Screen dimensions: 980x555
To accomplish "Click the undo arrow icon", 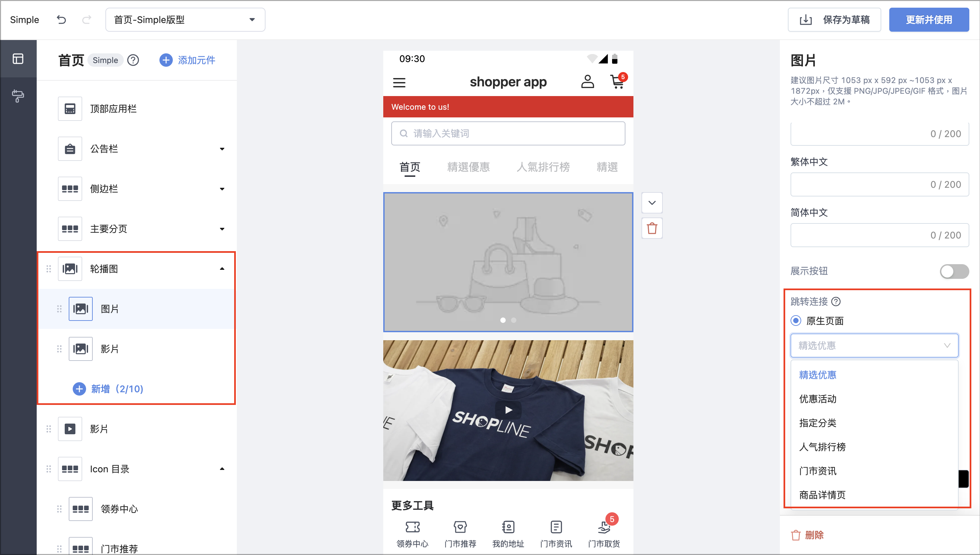I will 61,19.
